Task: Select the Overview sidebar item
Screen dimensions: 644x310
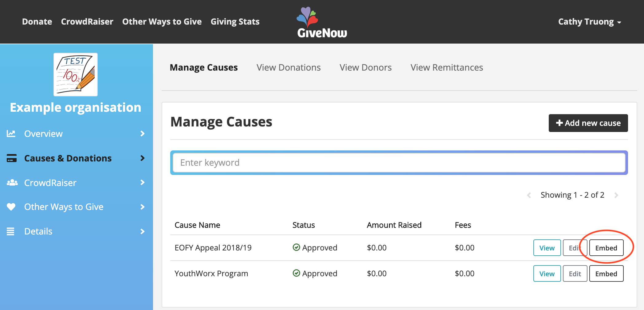Action: (76, 134)
